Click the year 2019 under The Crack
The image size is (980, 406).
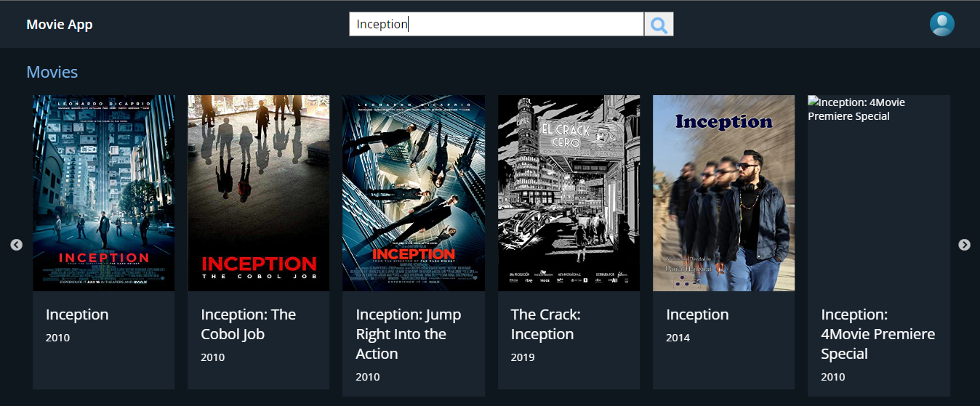point(523,357)
